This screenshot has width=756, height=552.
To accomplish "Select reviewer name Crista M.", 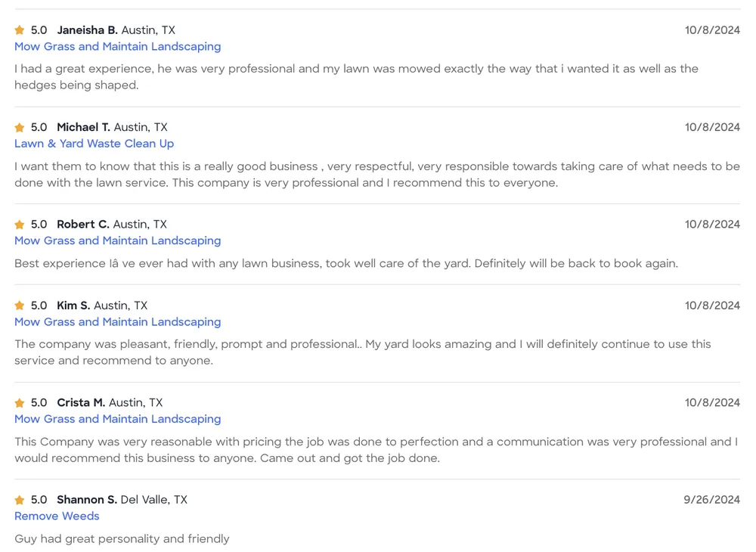I will 81,403.
